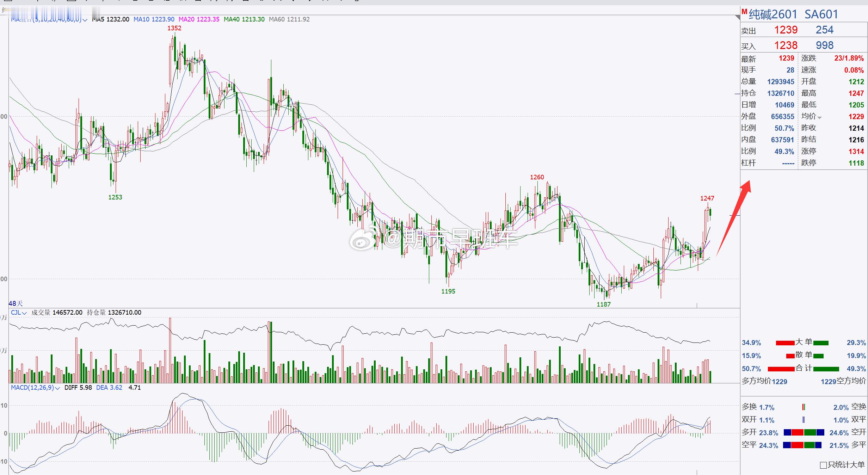Select the 1187 low price marker
The height and width of the screenshot is (475, 868).
coord(603,304)
